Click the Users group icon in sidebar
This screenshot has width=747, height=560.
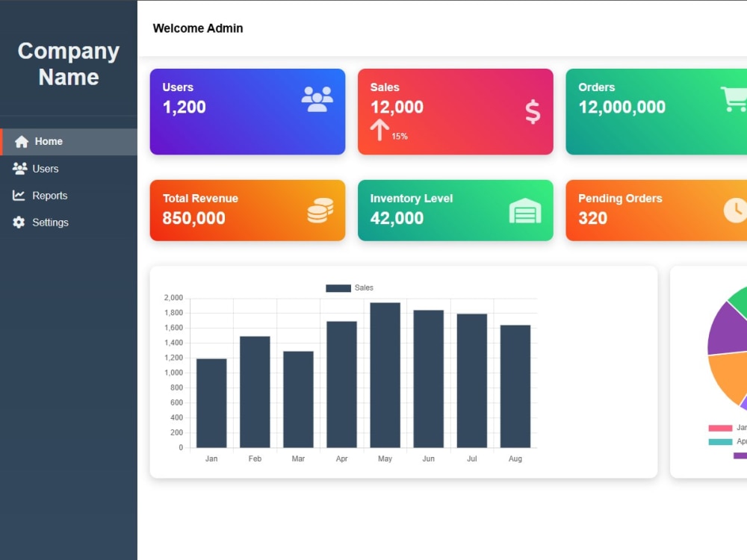click(19, 169)
